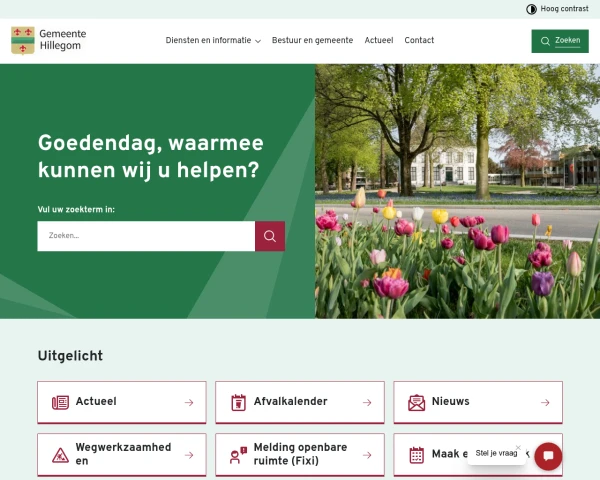Submit search with red magnifier button
This screenshot has height=480, width=600.
click(270, 236)
